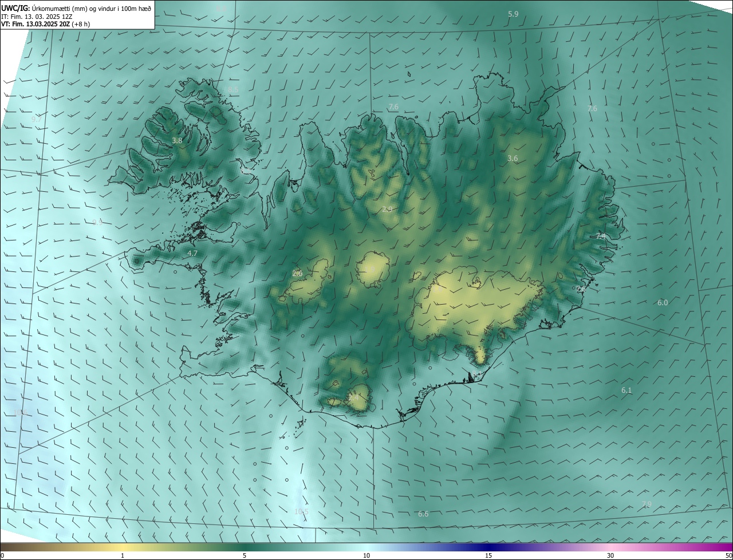Click the 7.4 value on the east coast
The width and height of the screenshot is (733, 560).
coord(600,236)
